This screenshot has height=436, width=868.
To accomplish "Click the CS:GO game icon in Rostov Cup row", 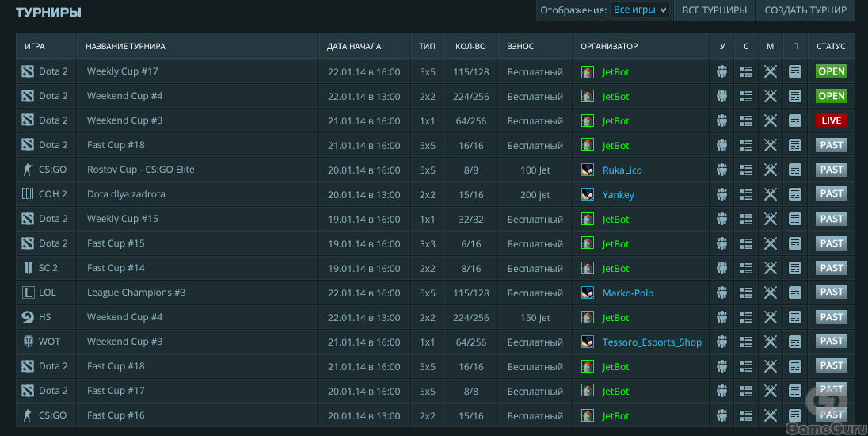I will click(28, 170).
